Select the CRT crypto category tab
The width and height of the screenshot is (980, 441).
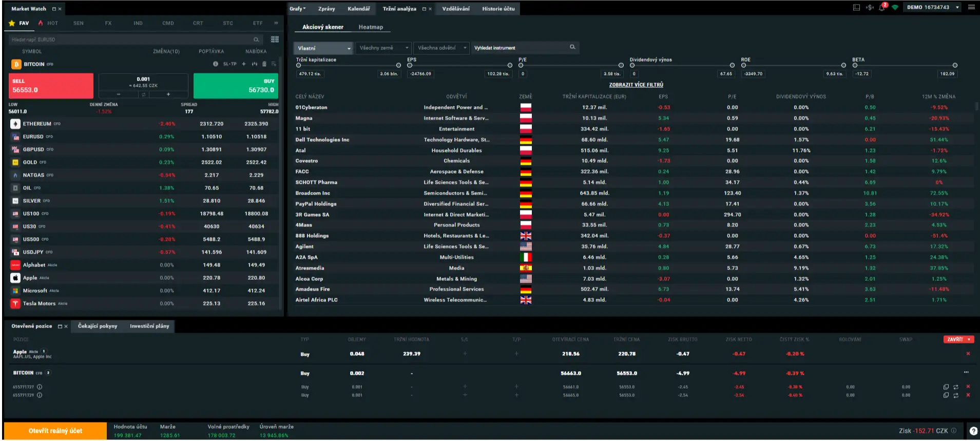coord(198,23)
